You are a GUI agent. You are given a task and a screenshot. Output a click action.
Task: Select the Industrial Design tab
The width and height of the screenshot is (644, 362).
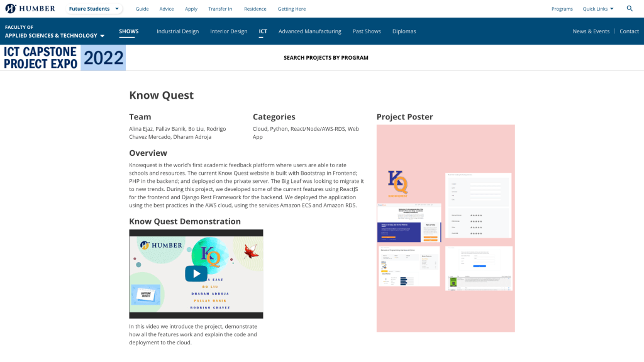[177, 31]
